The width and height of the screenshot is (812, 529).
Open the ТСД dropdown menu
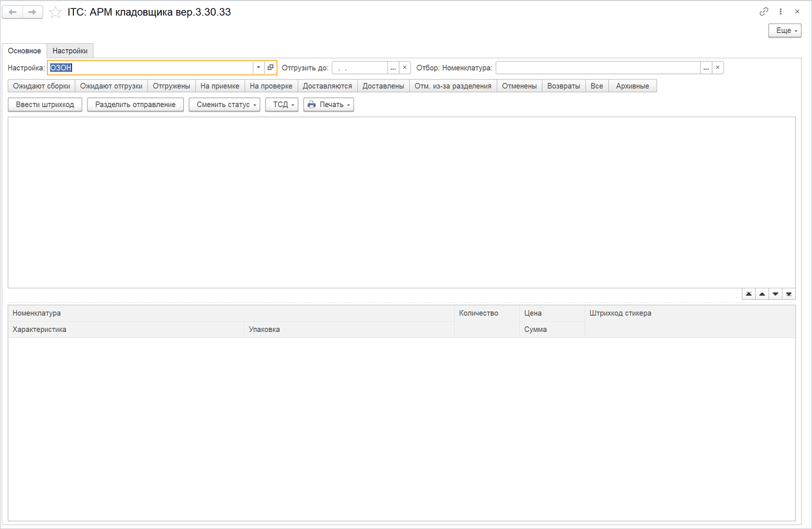pyautogui.click(x=282, y=104)
